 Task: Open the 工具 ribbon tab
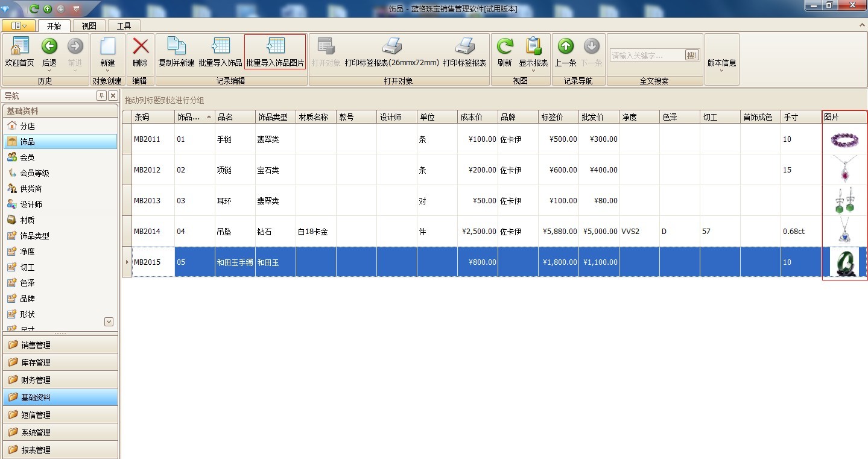(x=124, y=26)
